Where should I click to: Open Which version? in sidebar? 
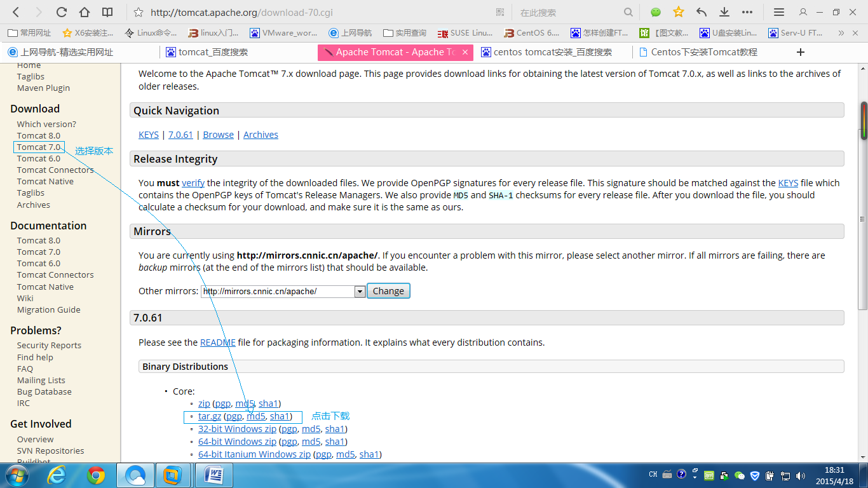tap(46, 124)
